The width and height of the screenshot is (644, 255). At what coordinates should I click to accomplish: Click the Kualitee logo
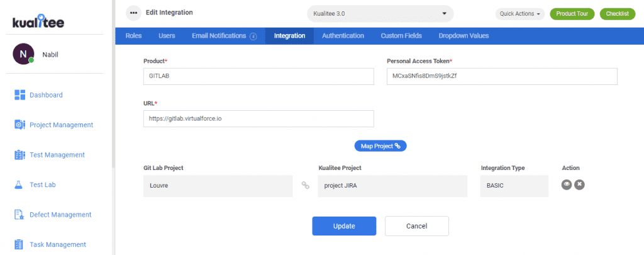pyautogui.click(x=38, y=22)
